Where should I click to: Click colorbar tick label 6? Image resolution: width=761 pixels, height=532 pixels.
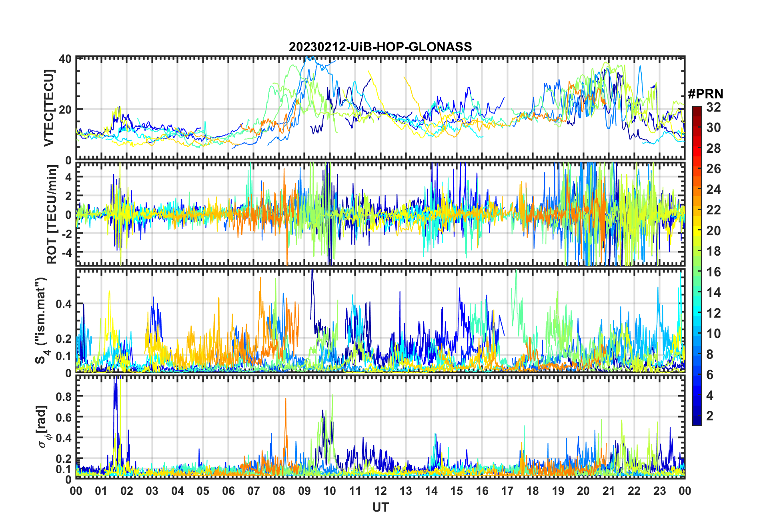click(710, 375)
